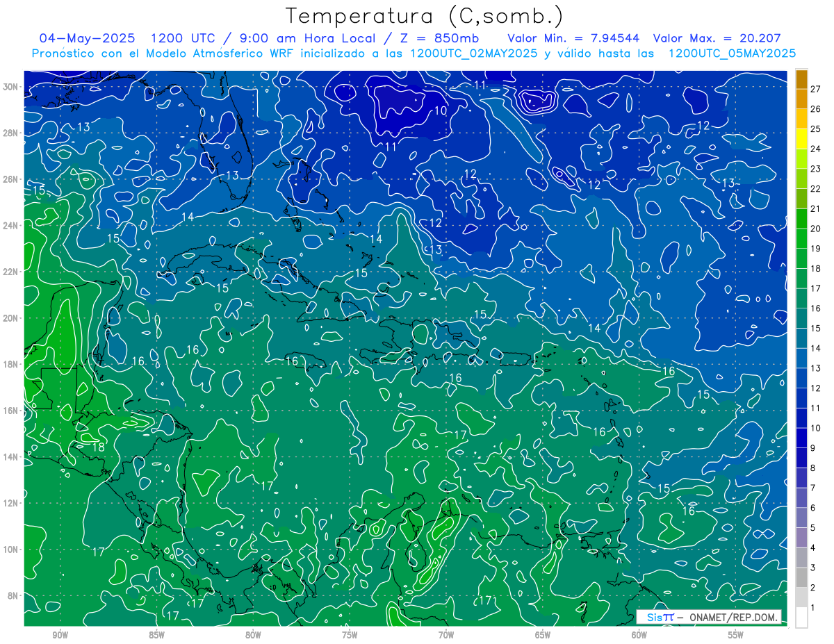The image size is (834, 644).
Task: Select 'Valor Max. = 20.207' text
Action: click(718, 38)
